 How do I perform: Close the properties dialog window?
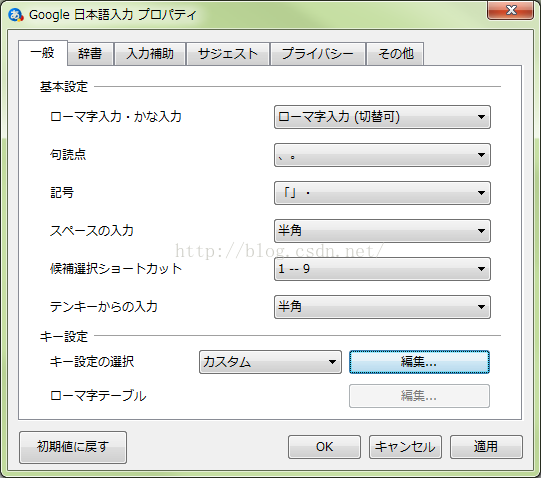click(x=511, y=10)
